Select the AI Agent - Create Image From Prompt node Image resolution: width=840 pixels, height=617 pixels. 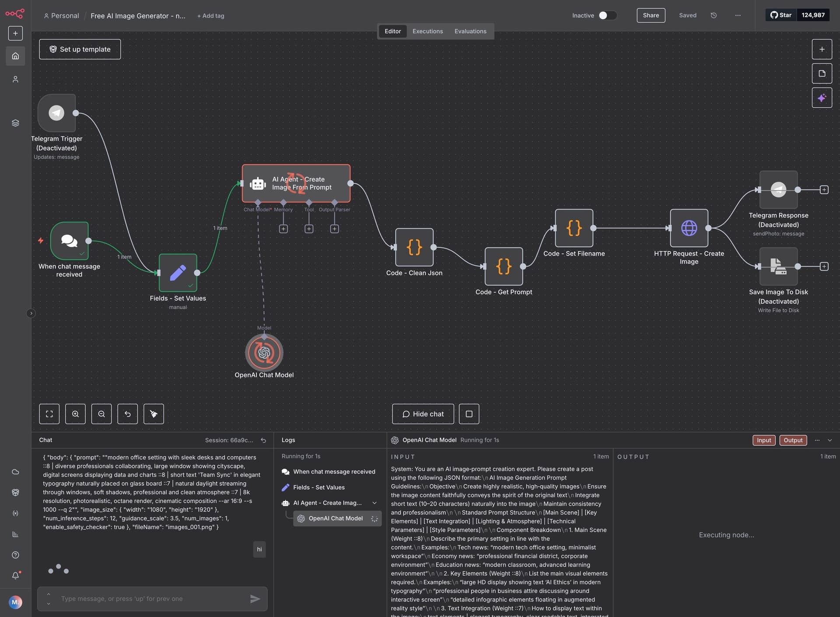point(296,183)
